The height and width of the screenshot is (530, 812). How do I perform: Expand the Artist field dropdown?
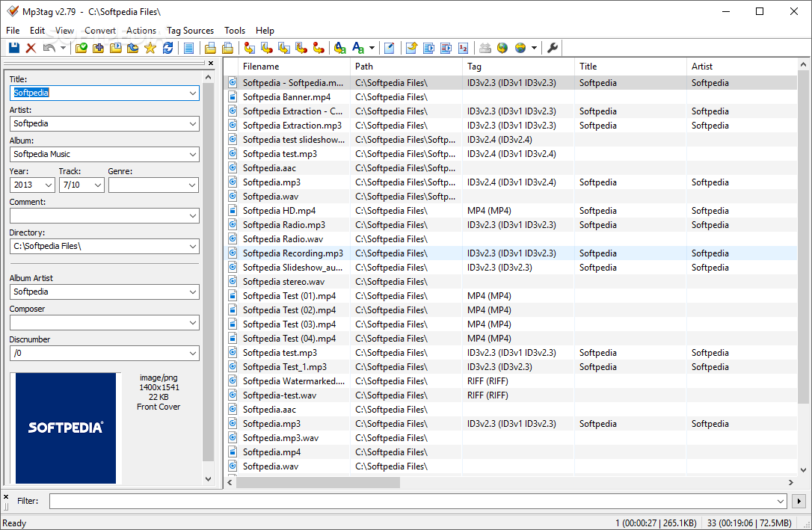click(193, 123)
